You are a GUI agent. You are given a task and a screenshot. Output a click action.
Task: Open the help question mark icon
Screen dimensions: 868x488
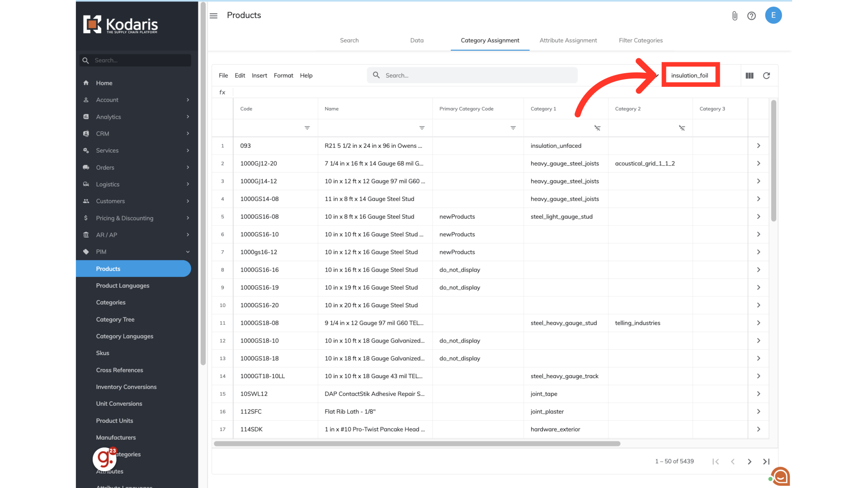(751, 16)
